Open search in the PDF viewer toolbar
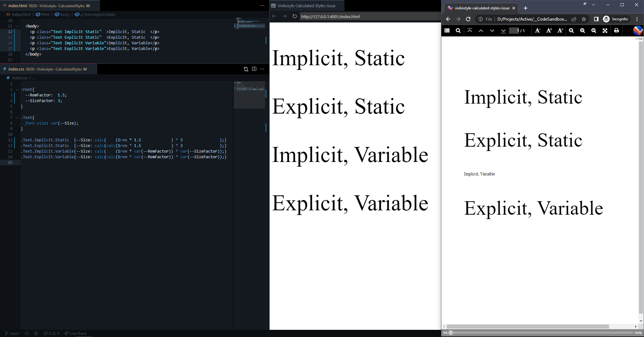Screen dimensions: 644x337 (x=458, y=31)
